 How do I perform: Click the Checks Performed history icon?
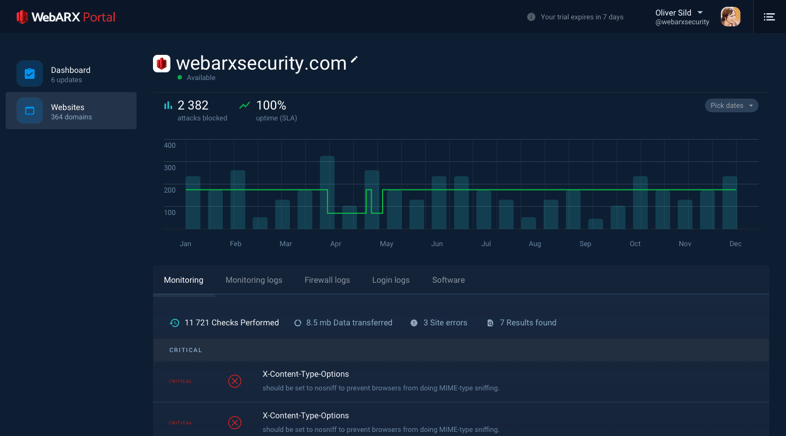point(174,323)
